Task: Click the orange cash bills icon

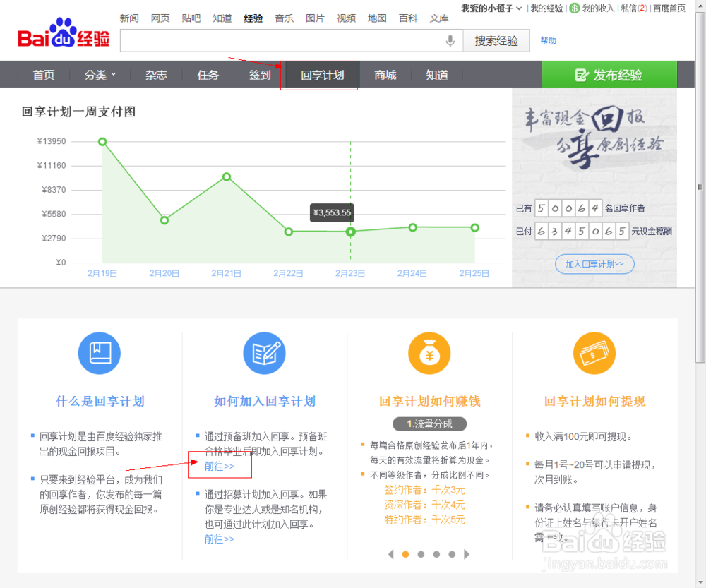Action: point(594,353)
